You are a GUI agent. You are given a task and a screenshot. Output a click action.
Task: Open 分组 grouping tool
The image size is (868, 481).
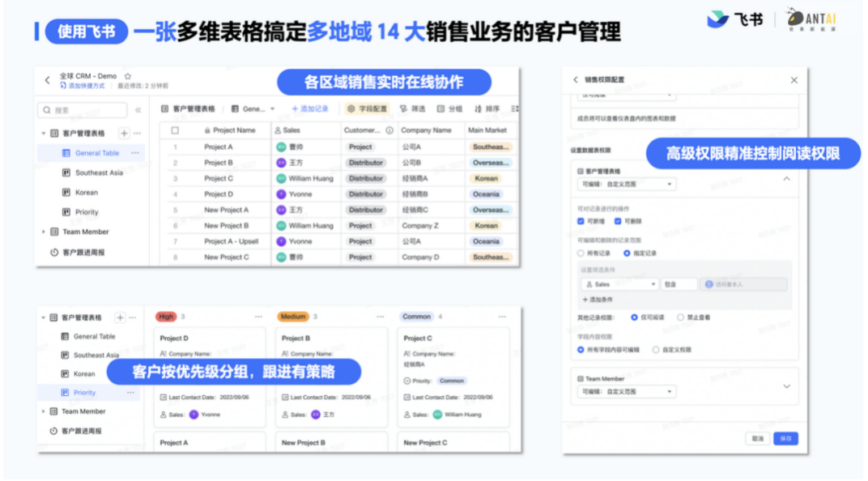450,109
